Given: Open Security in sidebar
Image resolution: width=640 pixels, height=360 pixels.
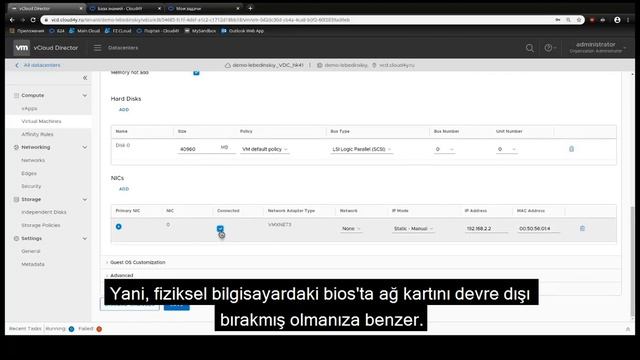Looking at the screenshot, I should click(x=31, y=186).
